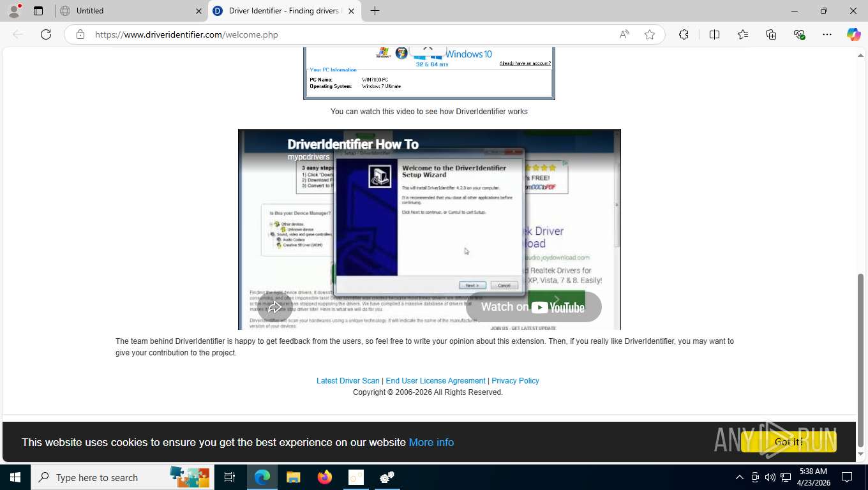Click More info in cookie banner
This screenshot has width=868, height=490.
tap(431, 442)
